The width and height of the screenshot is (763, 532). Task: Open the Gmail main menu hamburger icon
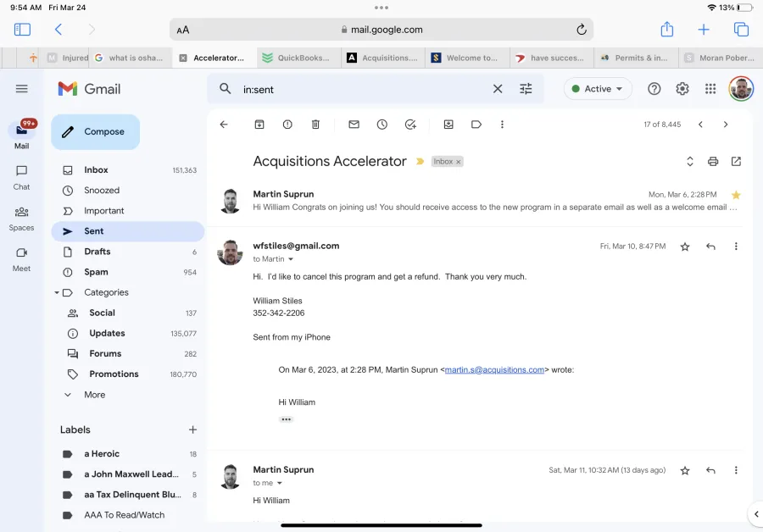[x=21, y=89]
